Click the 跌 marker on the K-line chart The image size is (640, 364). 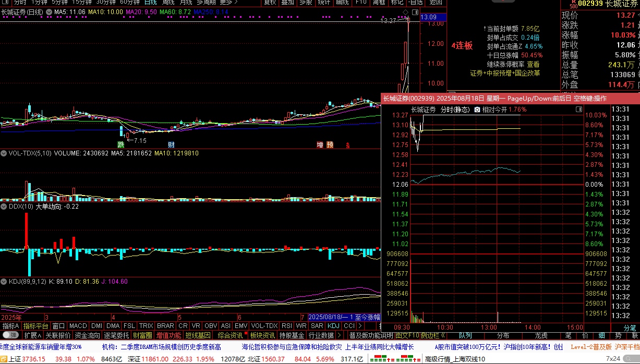point(121,144)
